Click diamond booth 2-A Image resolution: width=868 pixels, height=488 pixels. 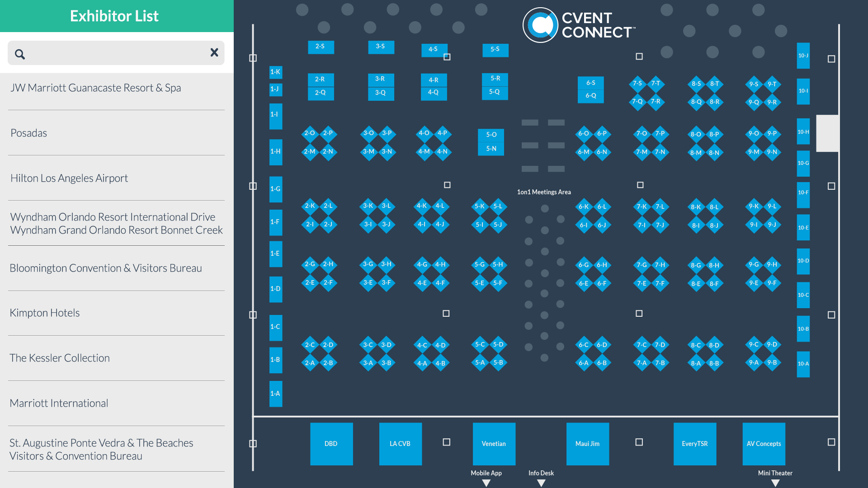(310, 363)
